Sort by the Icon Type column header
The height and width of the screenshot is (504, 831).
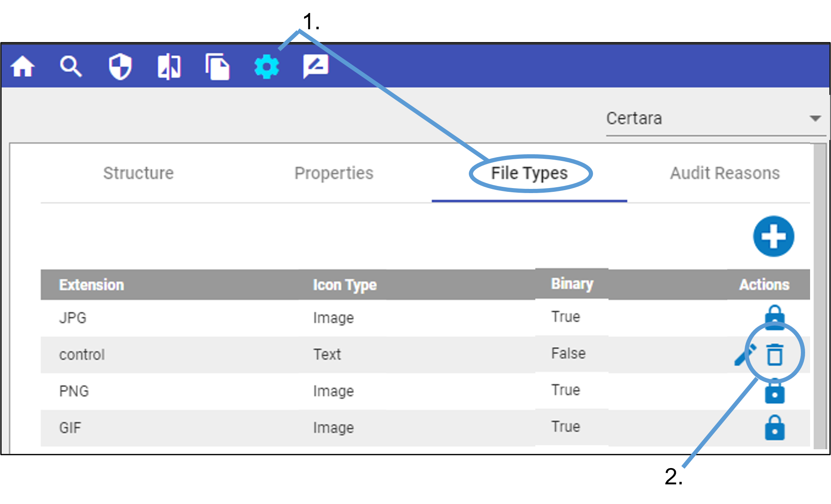pyautogui.click(x=345, y=285)
